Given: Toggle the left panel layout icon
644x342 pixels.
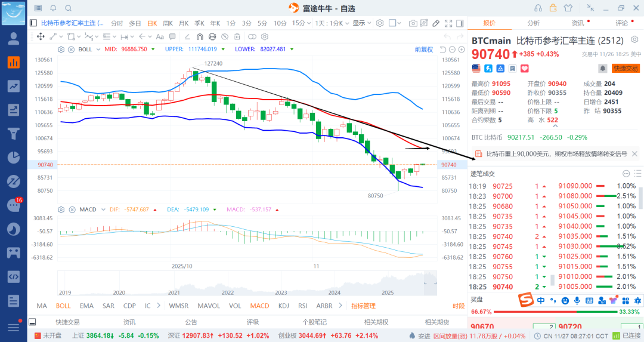Looking at the screenshot, I should (33, 23).
